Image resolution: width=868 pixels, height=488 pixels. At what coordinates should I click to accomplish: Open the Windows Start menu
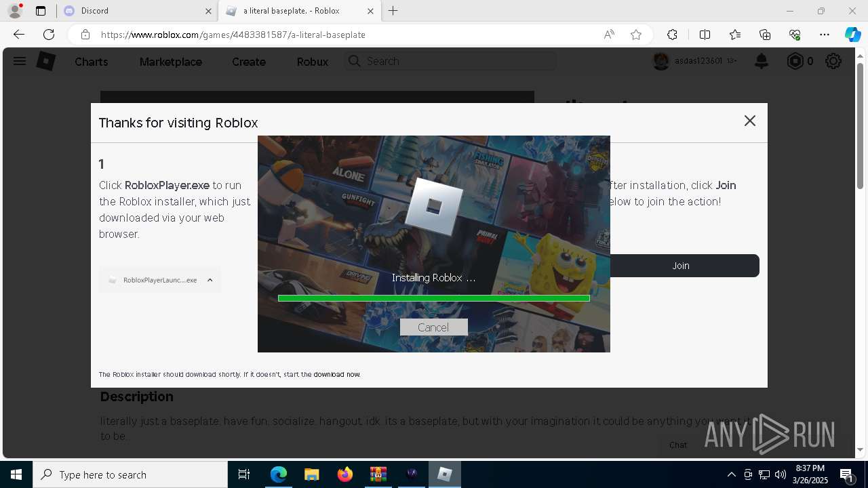pyautogui.click(x=16, y=474)
